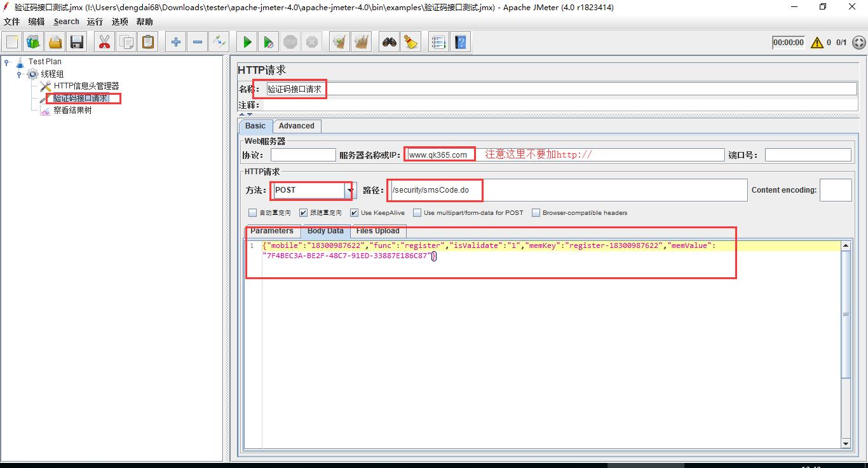Enable Browser-compatible headers checkbox
Screen dimensions: 868x468
coord(536,213)
